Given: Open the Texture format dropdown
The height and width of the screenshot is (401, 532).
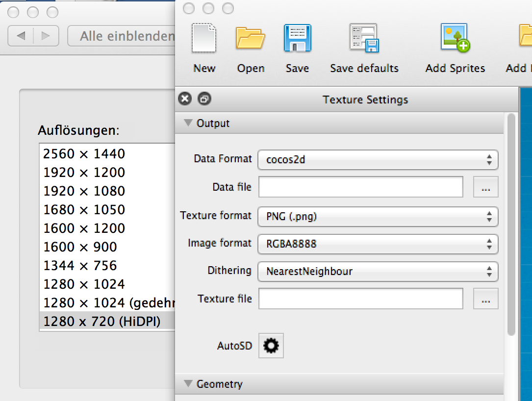Looking at the screenshot, I should (x=378, y=217).
